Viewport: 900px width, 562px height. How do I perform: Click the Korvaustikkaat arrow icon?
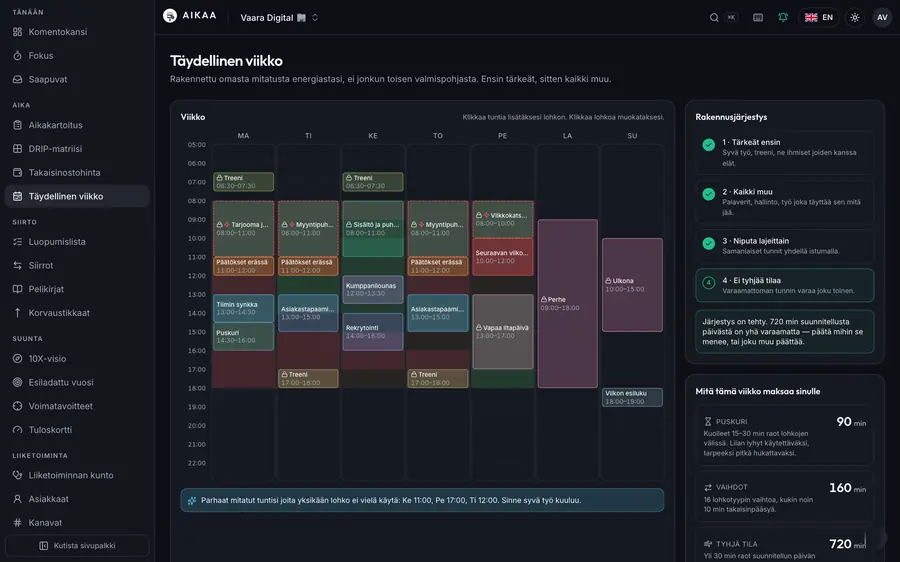tap(17, 313)
